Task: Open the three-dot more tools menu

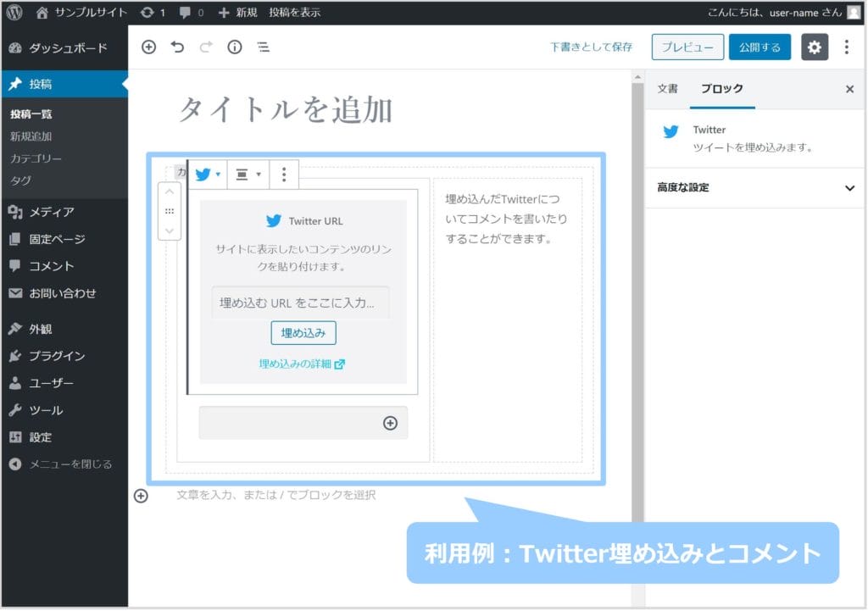Action: 846,47
